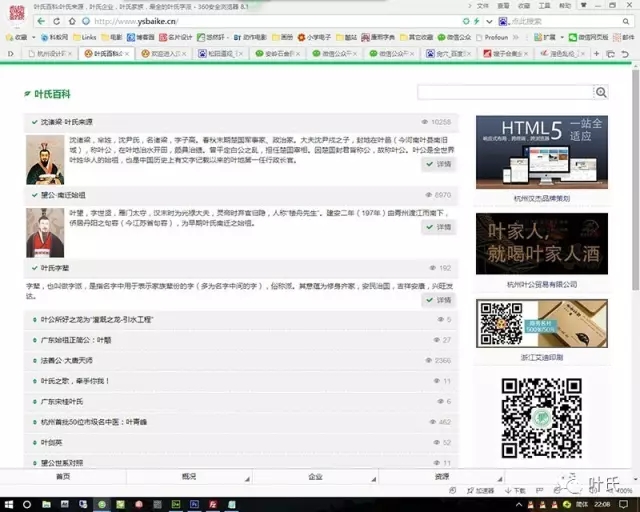Open the 查看 menu

pos(503,6)
